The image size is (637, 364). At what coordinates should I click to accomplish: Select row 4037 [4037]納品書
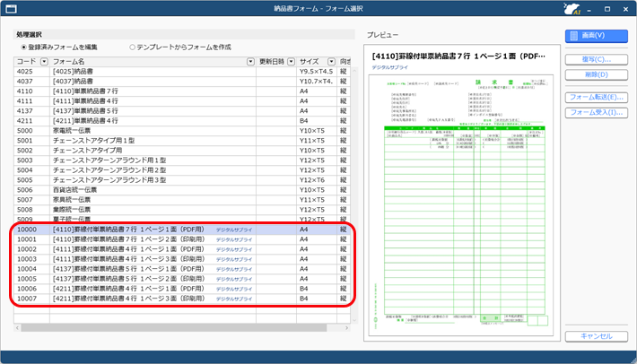click(x=182, y=82)
